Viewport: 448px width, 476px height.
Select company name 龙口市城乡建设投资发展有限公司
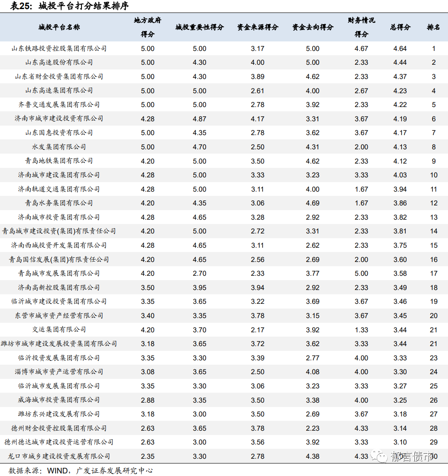click(59, 456)
